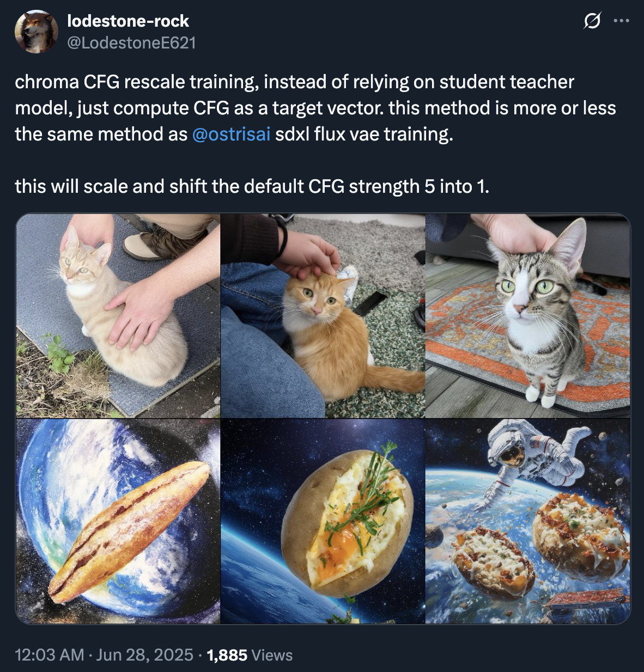Viewport: 644px width, 672px height.
Task: Open the three-dot more options menu
Action: (x=621, y=21)
